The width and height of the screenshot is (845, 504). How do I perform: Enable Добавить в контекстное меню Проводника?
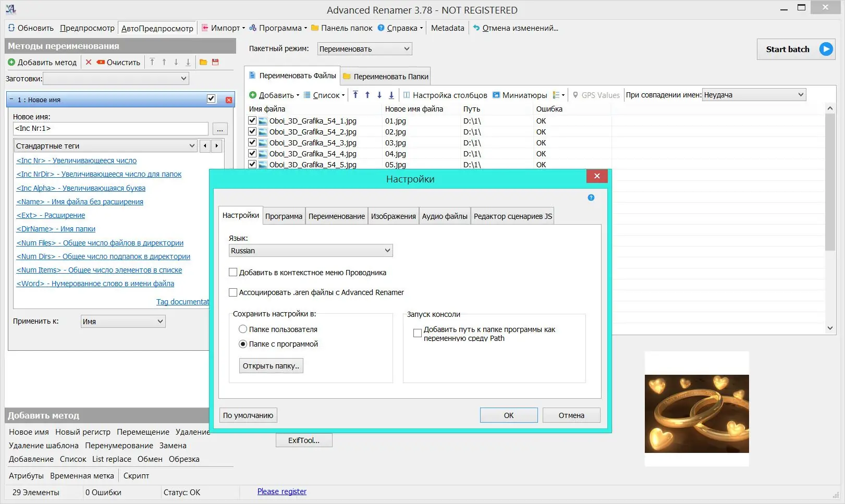click(x=233, y=272)
